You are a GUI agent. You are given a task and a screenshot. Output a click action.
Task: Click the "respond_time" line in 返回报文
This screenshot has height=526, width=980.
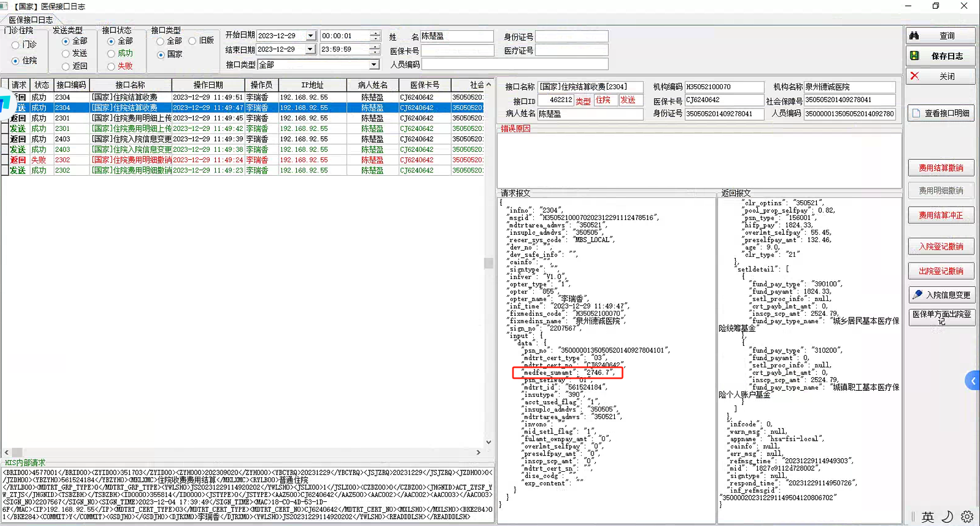pos(792,483)
